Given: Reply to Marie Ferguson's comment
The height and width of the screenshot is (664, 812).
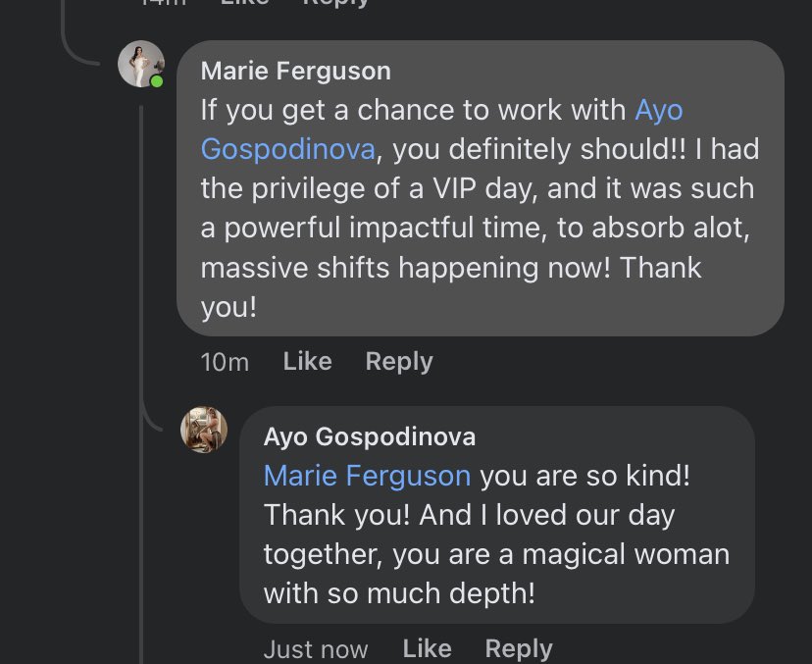Looking at the screenshot, I should [398, 361].
